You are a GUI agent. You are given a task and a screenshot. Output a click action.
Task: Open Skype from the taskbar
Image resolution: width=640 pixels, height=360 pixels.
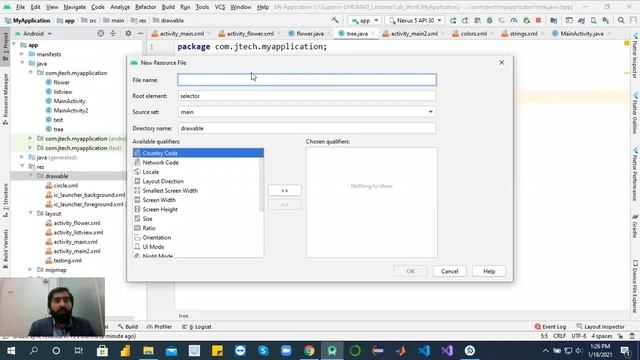[263, 351]
